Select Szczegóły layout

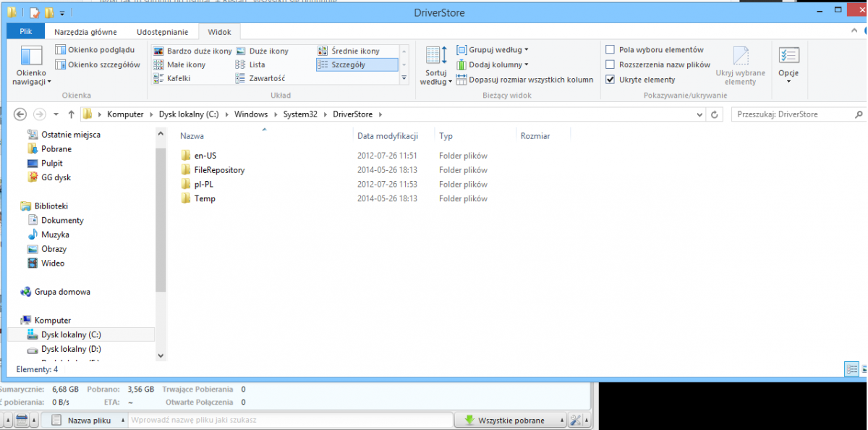357,64
